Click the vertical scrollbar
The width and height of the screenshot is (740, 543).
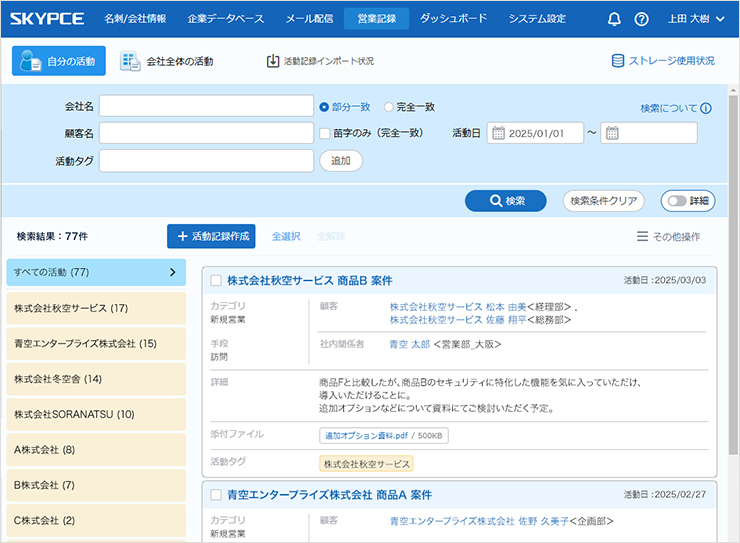coord(733,274)
